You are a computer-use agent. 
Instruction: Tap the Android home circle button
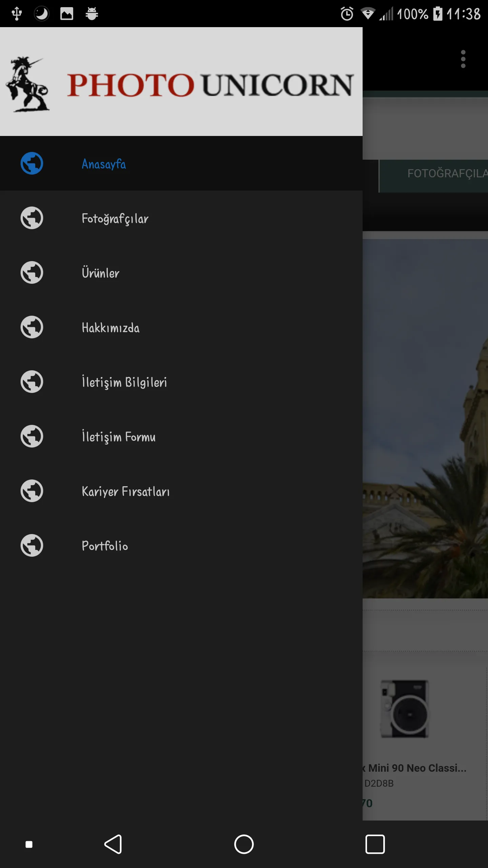click(x=244, y=844)
